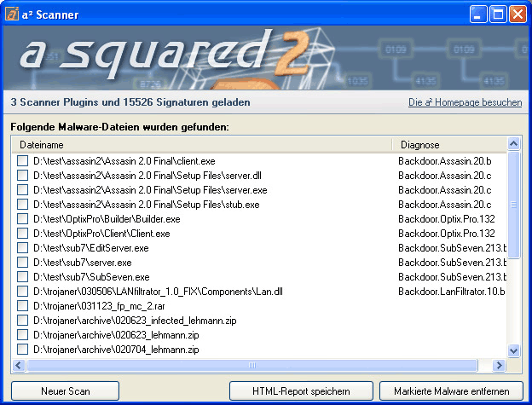Select the checkbox next to stub.exe

(22, 205)
